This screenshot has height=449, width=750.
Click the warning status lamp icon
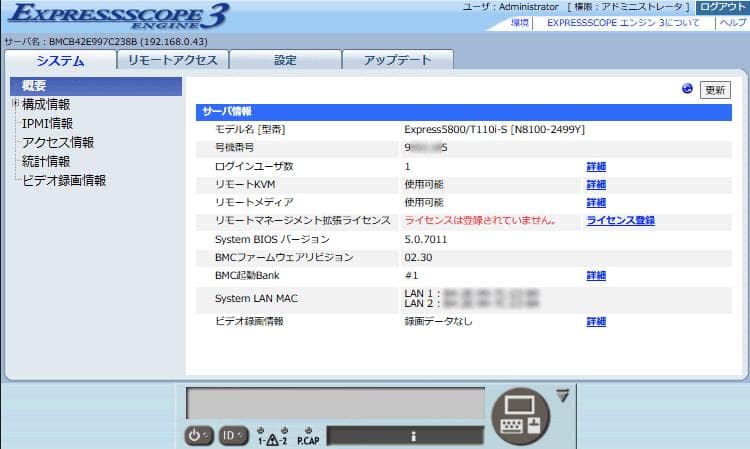[x=272, y=440]
